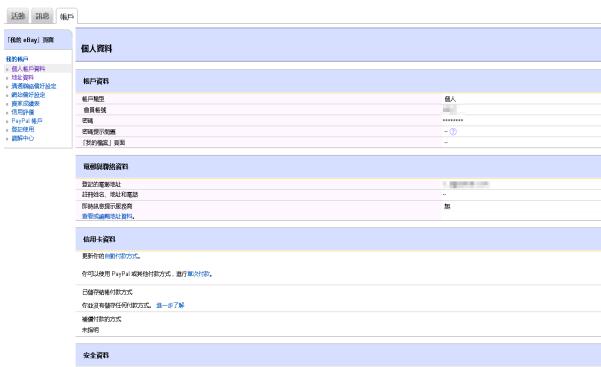Click the 個人資料 page heading
This screenshot has width=601, height=367.
pyautogui.click(x=96, y=49)
